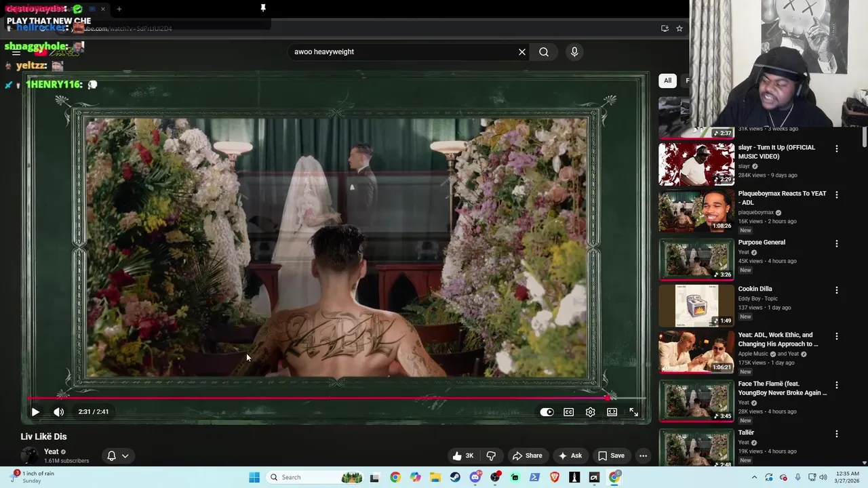868x488 pixels.
Task: Click the Share button
Action: (528, 455)
